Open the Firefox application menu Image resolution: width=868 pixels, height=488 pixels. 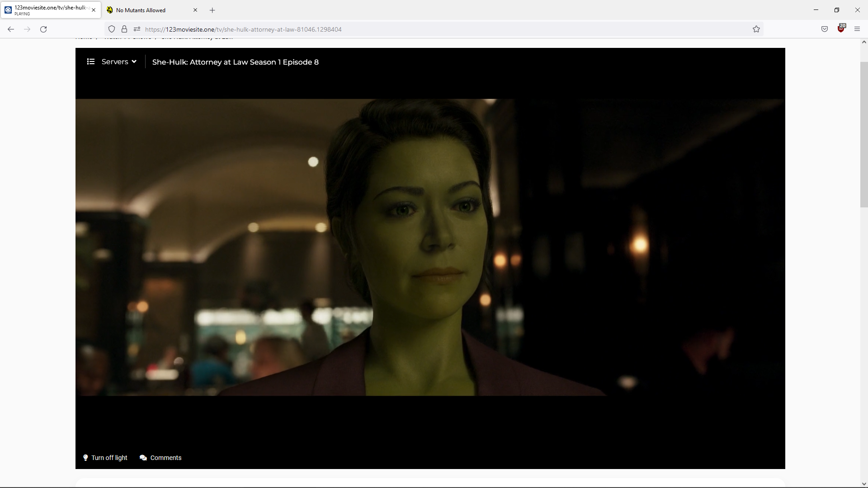(857, 29)
